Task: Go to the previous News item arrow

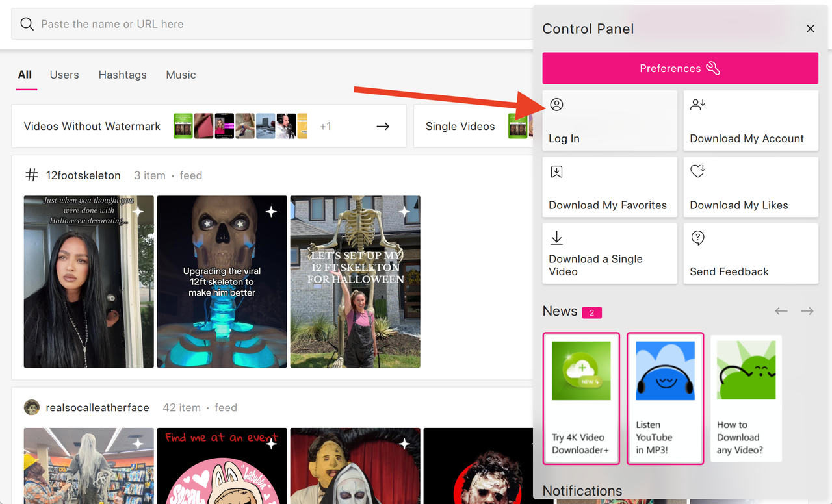Action: click(781, 311)
